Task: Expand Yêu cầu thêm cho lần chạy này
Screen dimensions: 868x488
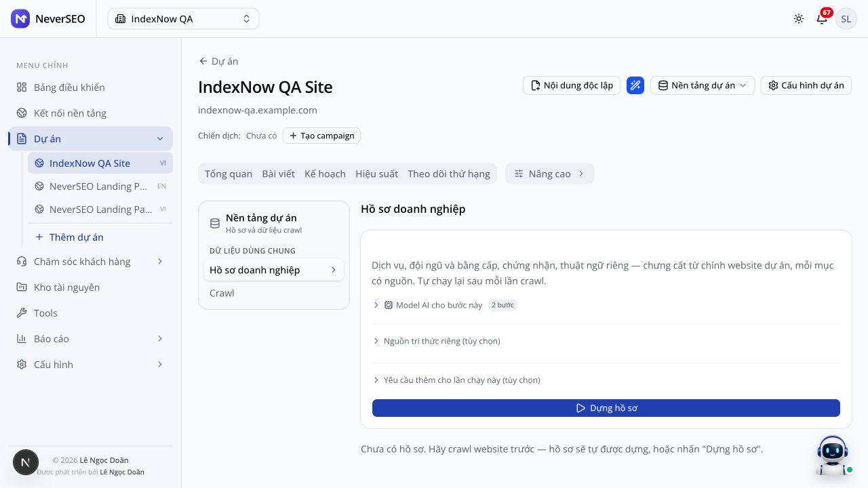Action: 456,380
